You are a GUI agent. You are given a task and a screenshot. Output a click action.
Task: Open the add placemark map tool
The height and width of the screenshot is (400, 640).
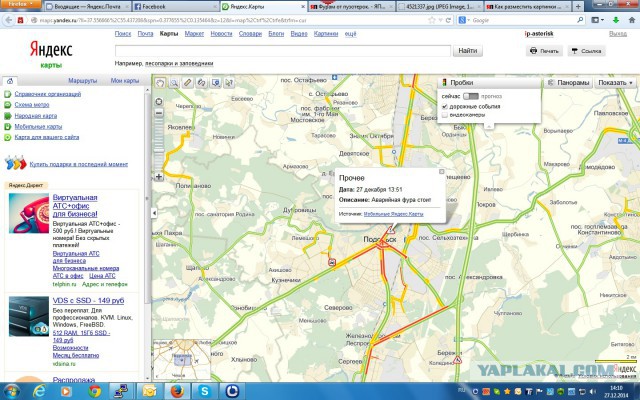pyautogui.click(x=216, y=83)
